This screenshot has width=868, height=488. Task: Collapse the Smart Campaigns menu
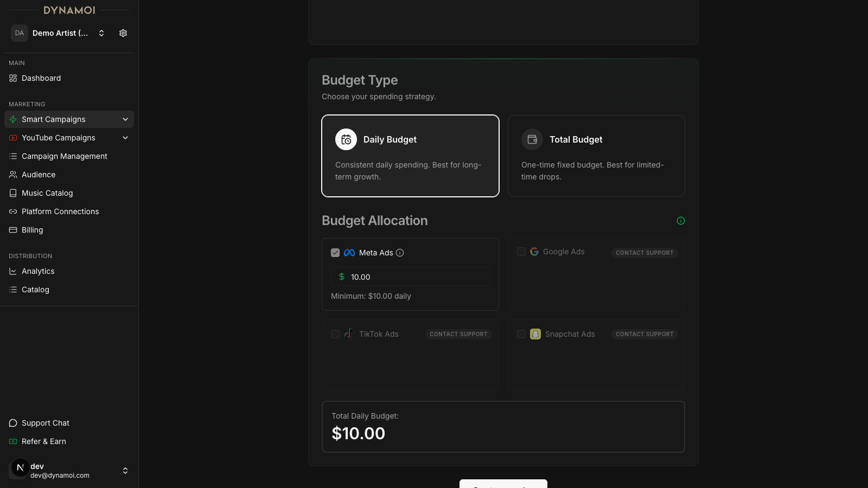click(125, 119)
